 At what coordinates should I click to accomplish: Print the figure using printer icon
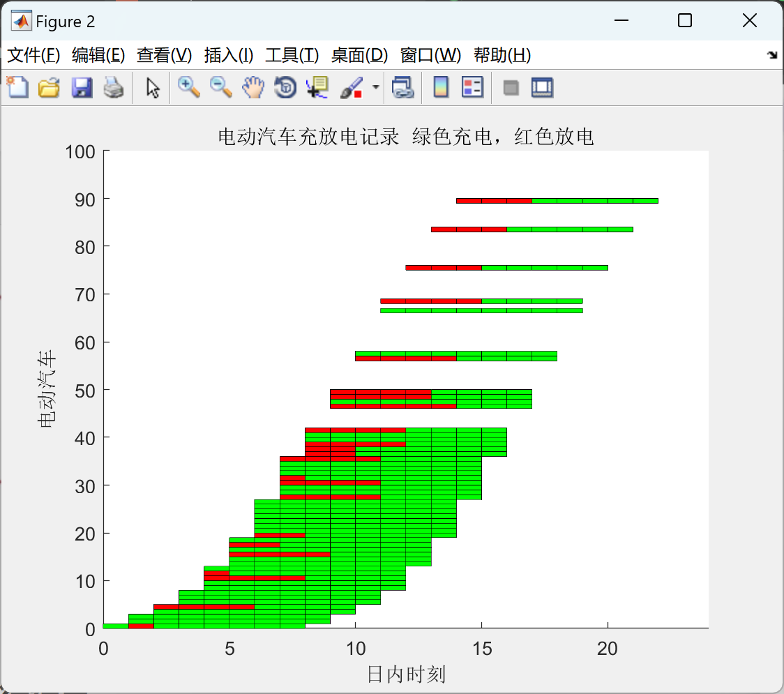coord(114,87)
